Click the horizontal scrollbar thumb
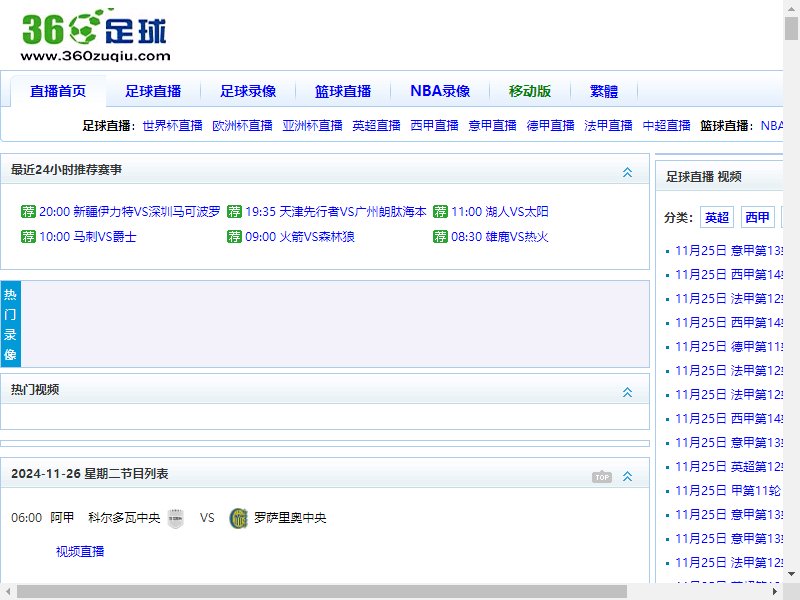The height and width of the screenshot is (600, 800). [x=322, y=591]
